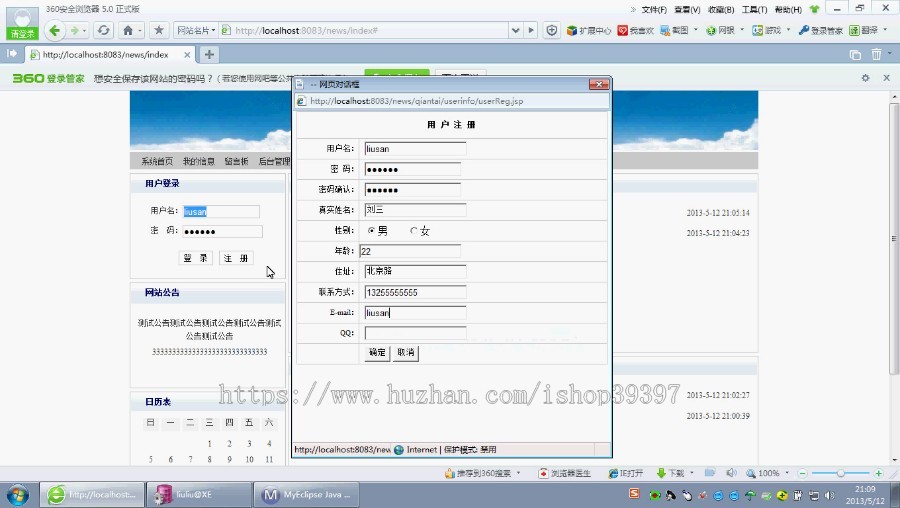
Task: Click the 联系方式 phone input field
Action: [415, 292]
